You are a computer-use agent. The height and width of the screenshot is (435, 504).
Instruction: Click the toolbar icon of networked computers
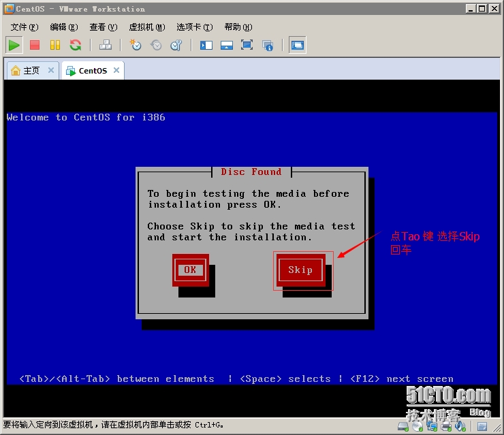[x=106, y=45]
